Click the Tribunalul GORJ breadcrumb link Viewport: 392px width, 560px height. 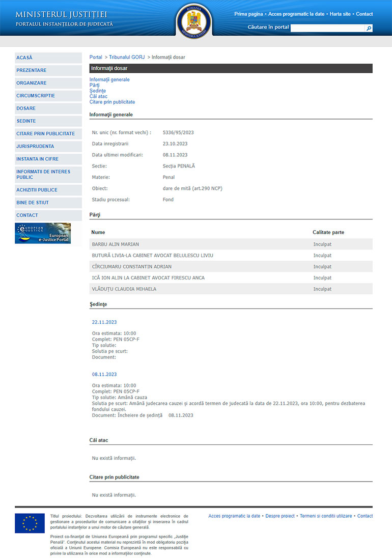[x=127, y=57]
